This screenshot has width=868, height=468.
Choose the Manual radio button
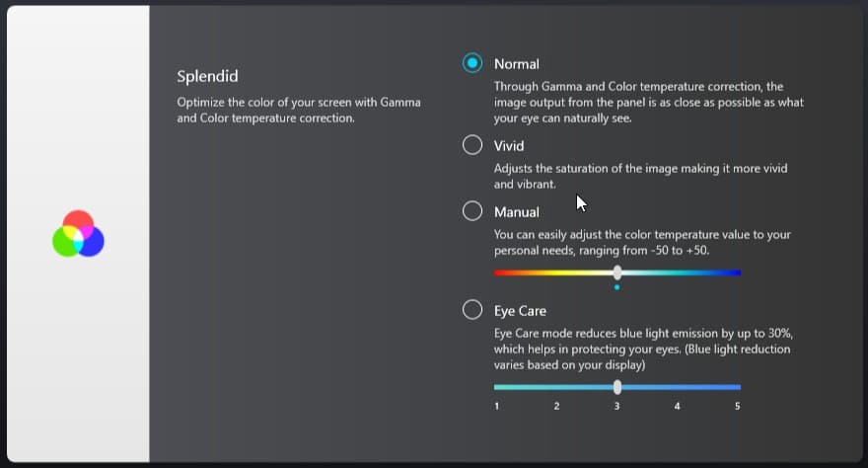click(472, 211)
